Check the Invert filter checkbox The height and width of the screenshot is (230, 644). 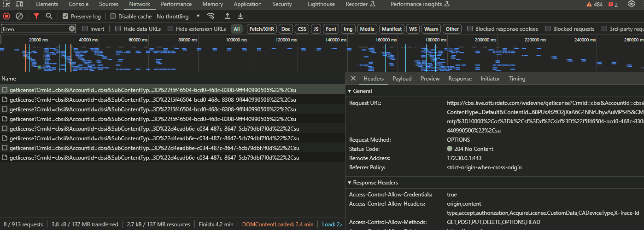[85, 29]
